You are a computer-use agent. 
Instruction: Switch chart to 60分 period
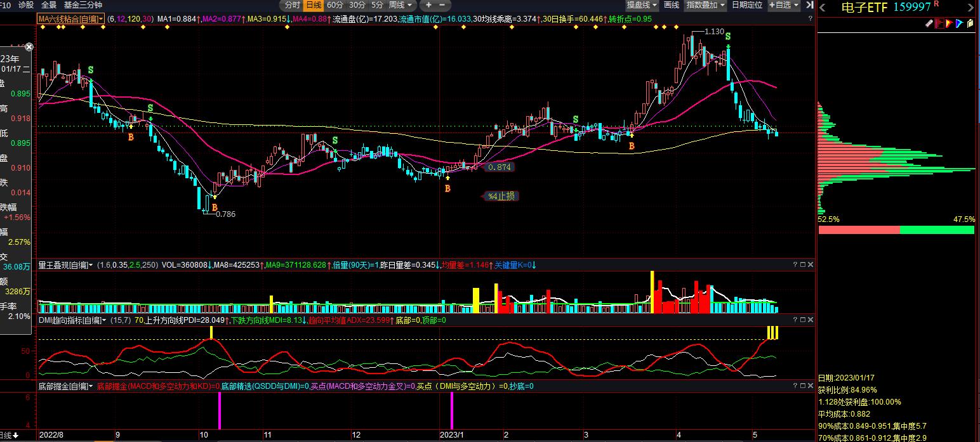[x=334, y=5]
